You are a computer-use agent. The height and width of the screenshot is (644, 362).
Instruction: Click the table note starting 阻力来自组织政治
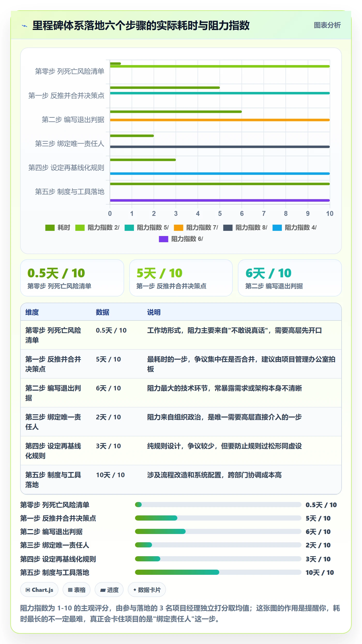224,417
